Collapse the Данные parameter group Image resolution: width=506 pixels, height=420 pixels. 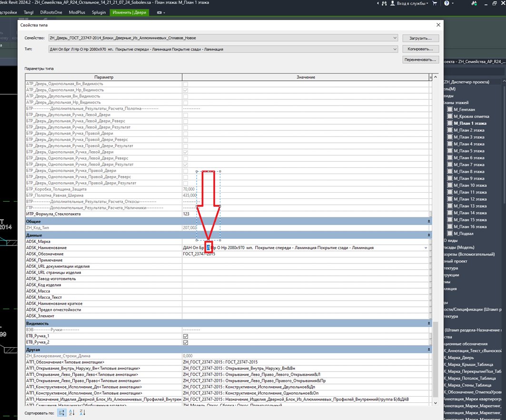pyautogui.click(x=429, y=235)
